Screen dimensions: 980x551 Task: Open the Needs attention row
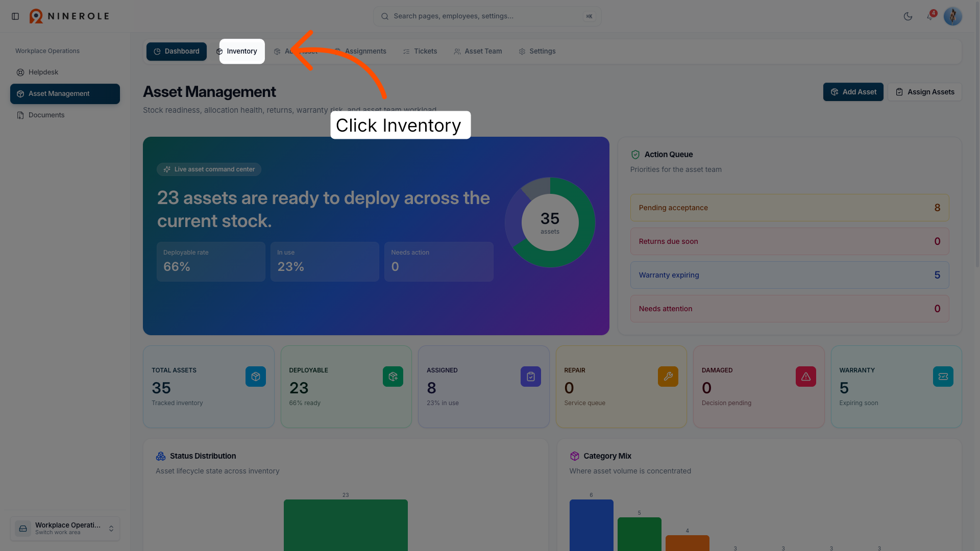tap(789, 309)
